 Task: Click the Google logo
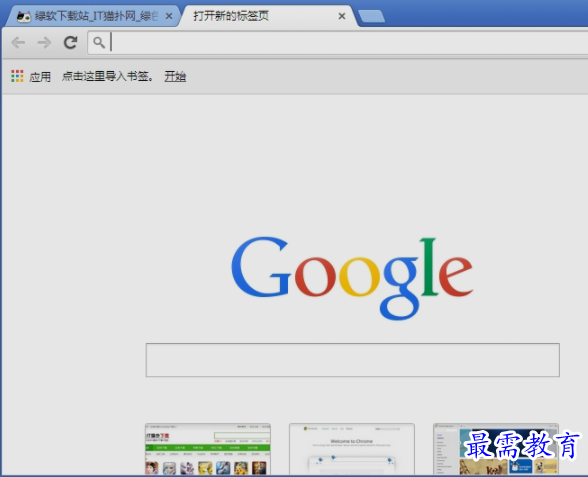(352, 278)
